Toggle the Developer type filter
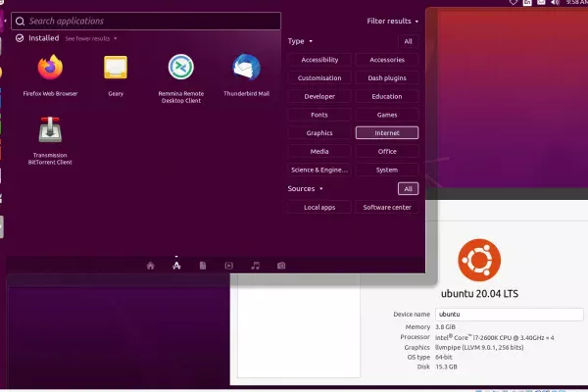588x392 pixels. (319, 96)
